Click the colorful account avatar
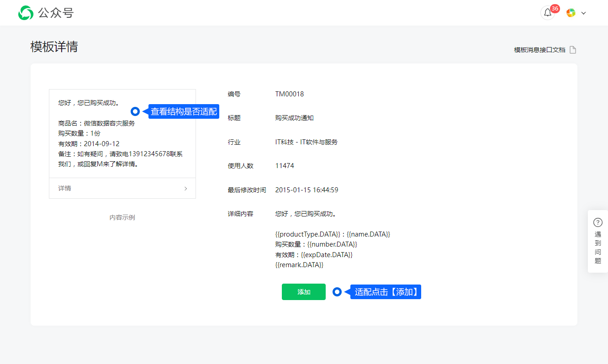Image resolution: width=608 pixels, height=364 pixels. point(571,13)
